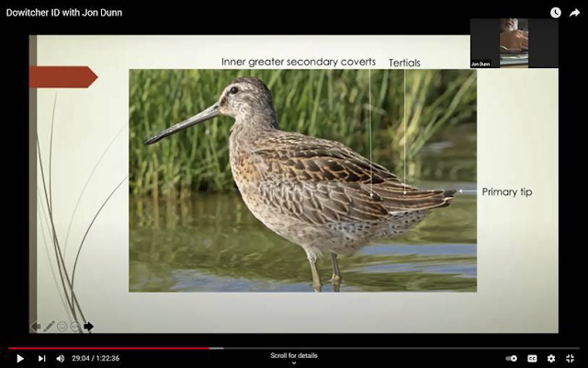Click the chevron below Scroll for details
This screenshot has width=588, height=368.
click(x=294, y=362)
